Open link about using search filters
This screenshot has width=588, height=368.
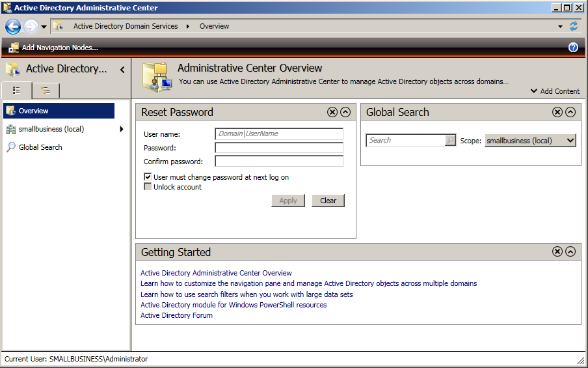247,294
